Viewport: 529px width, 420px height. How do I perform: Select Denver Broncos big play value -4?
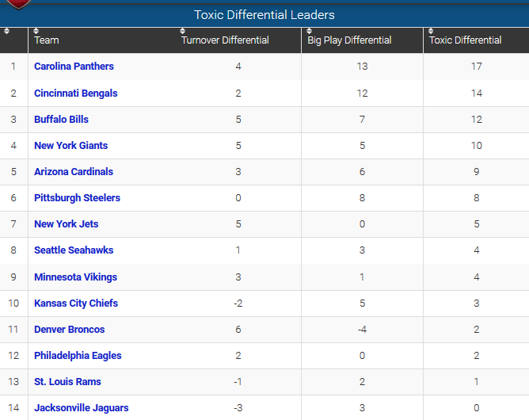coord(362,330)
